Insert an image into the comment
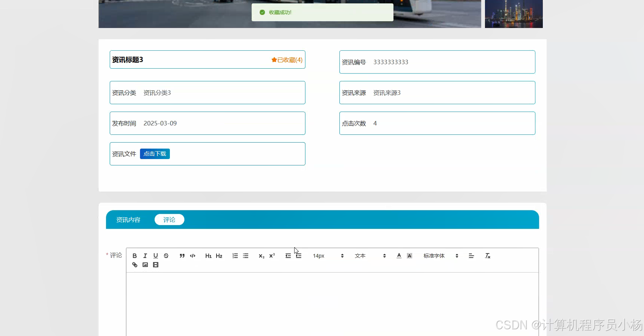The image size is (644, 336). (145, 265)
